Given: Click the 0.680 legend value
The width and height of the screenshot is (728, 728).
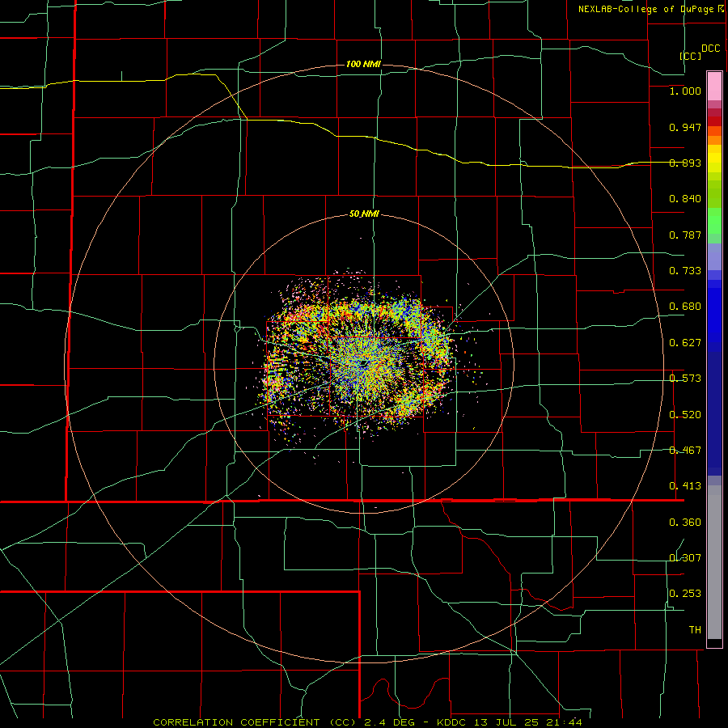Looking at the screenshot, I should point(685,307).
